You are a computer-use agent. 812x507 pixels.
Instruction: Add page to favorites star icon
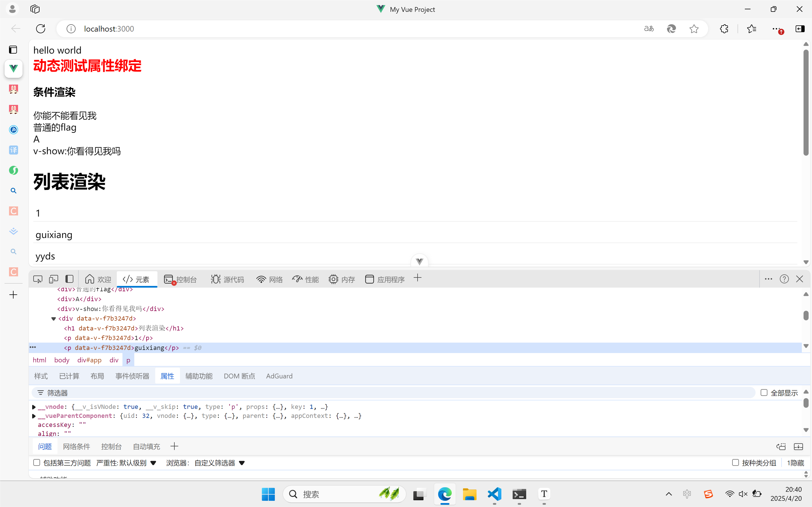pos(694,29)
